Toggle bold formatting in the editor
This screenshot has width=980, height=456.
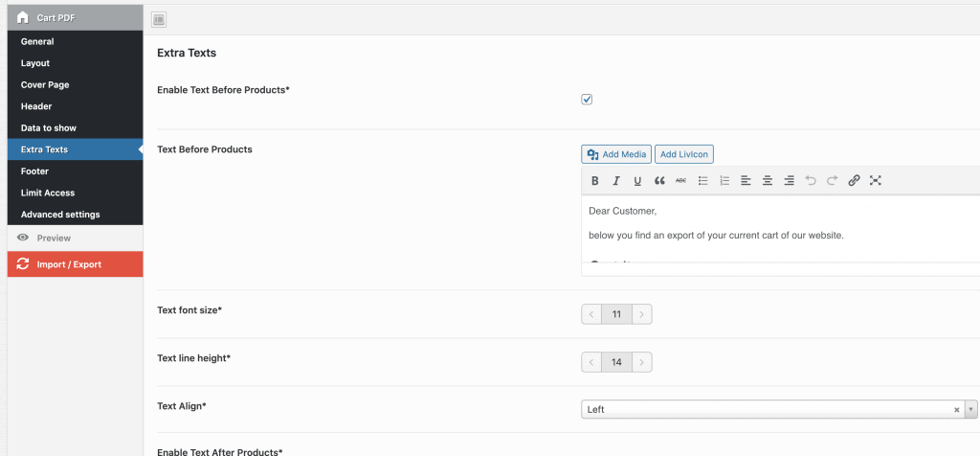pos(594,180)
